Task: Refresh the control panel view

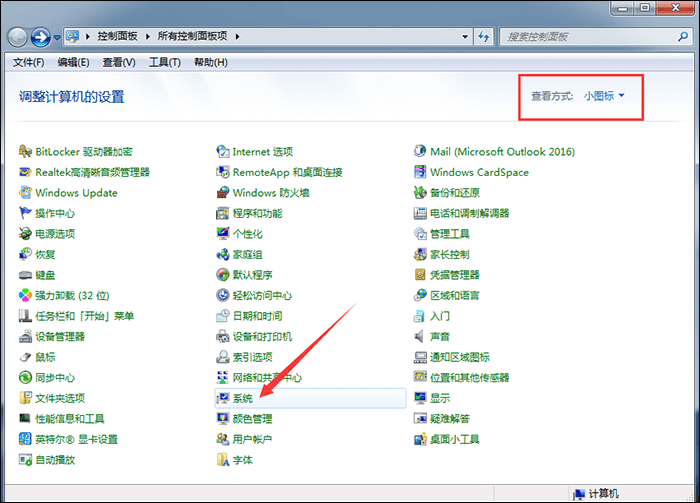Action: click(483, 37)
